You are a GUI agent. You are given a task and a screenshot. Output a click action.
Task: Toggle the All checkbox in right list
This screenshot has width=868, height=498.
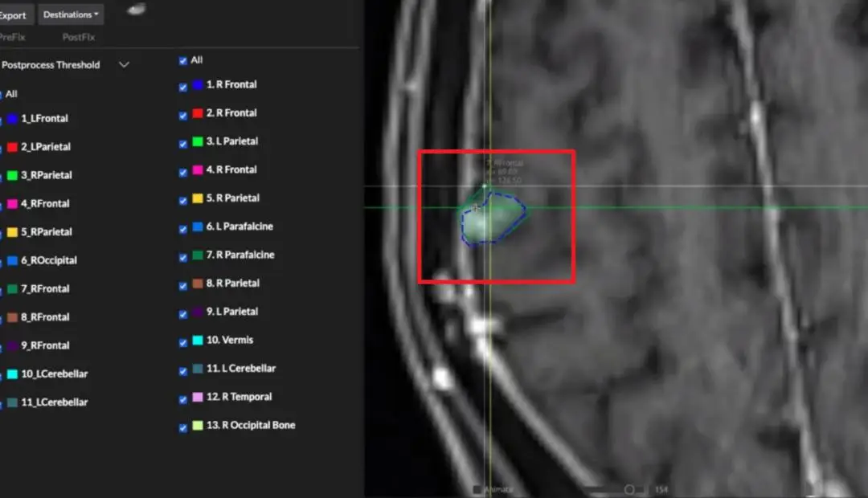(183, 61)
